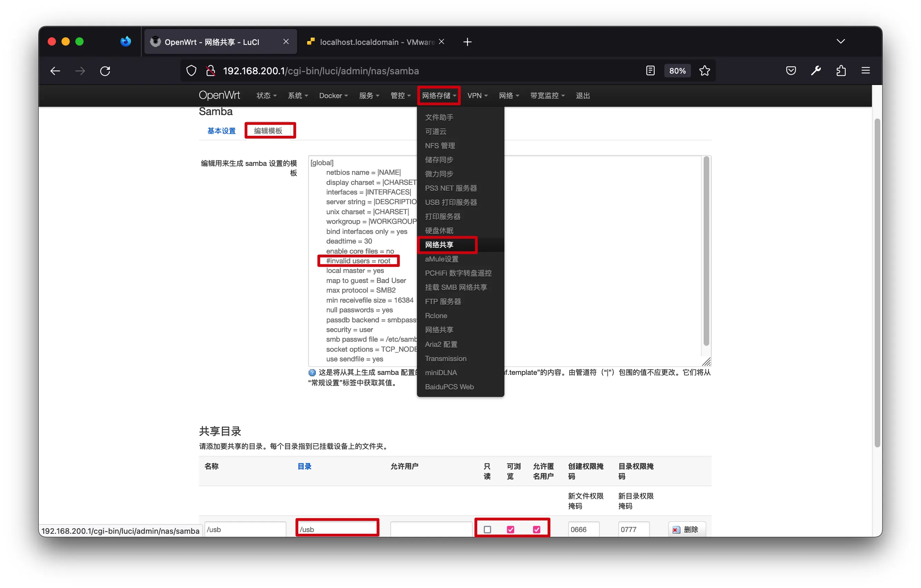The image size is (921, 588).
Task: Bookmark this page with the star
Action: point(704,71)
